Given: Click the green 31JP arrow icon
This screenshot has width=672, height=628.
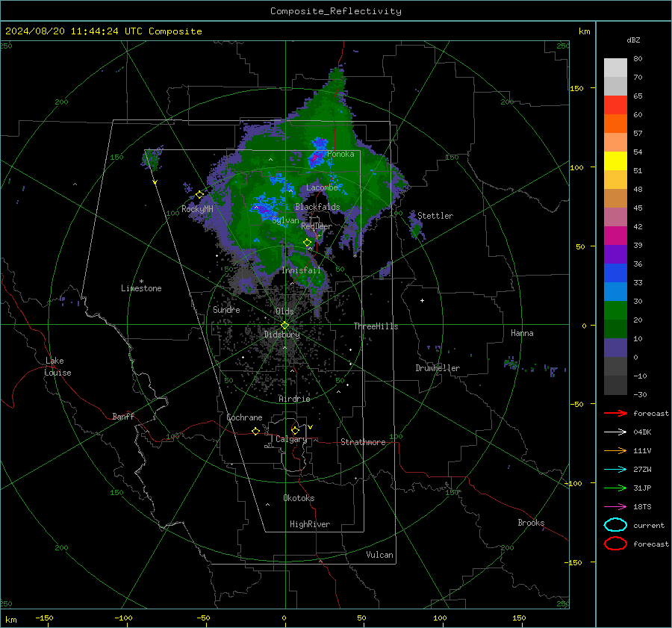Looking at the screenshot, I should [x=615, y=488].
